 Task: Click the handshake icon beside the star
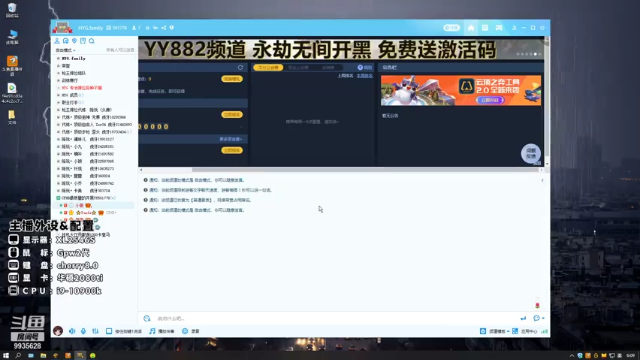156,28
